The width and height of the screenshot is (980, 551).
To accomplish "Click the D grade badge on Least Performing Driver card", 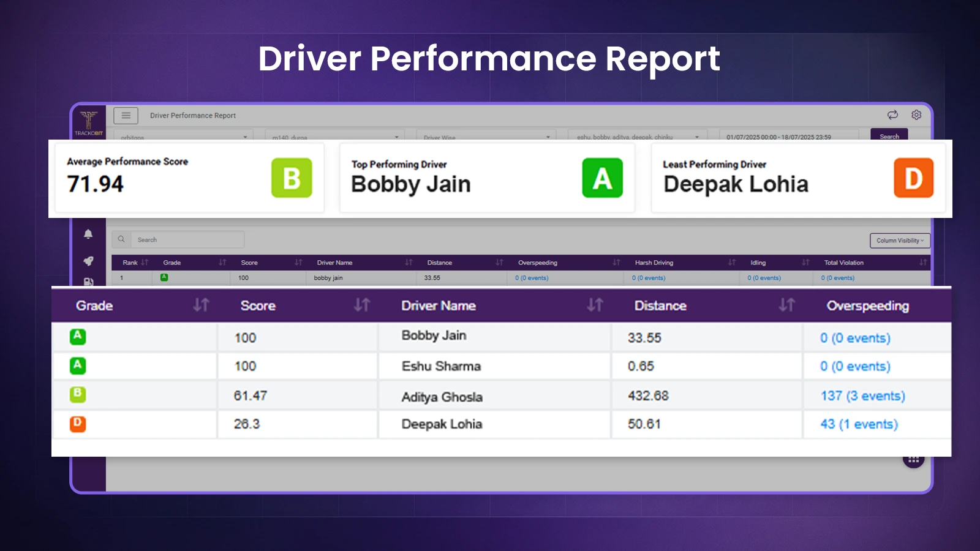I will pyautogui.click(x=913, y=178).
